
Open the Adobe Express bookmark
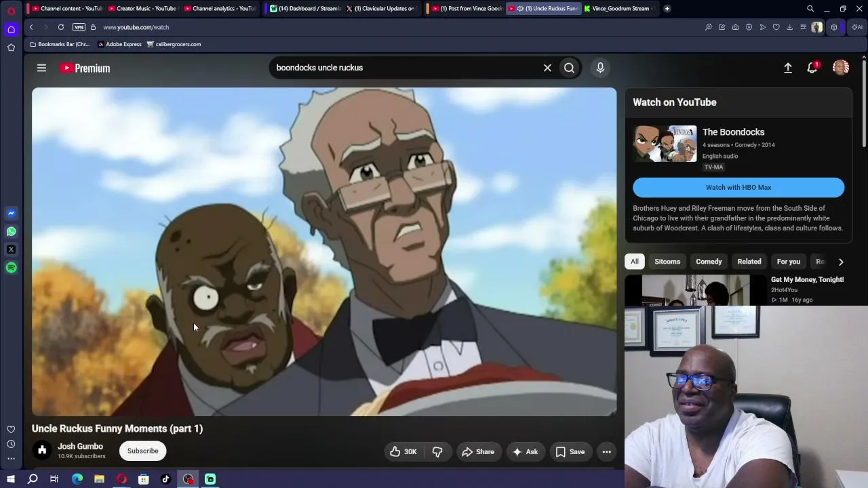coord(119,44)
